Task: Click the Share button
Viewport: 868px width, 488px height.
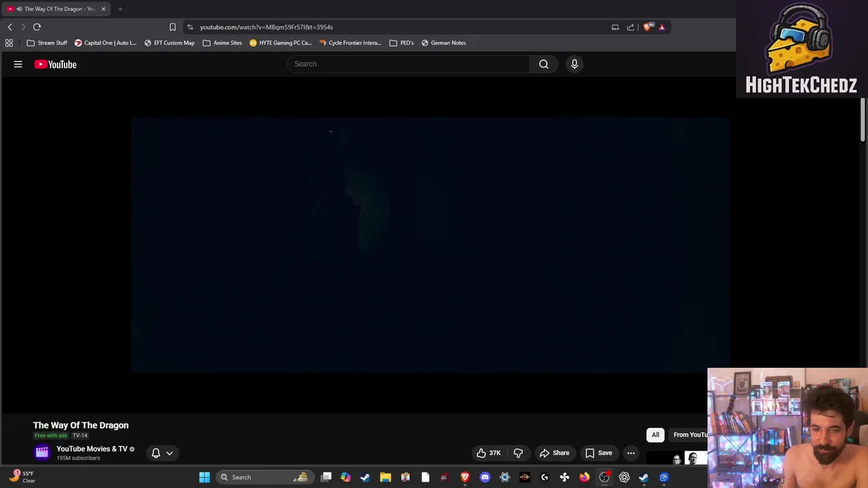Action: 554,453
